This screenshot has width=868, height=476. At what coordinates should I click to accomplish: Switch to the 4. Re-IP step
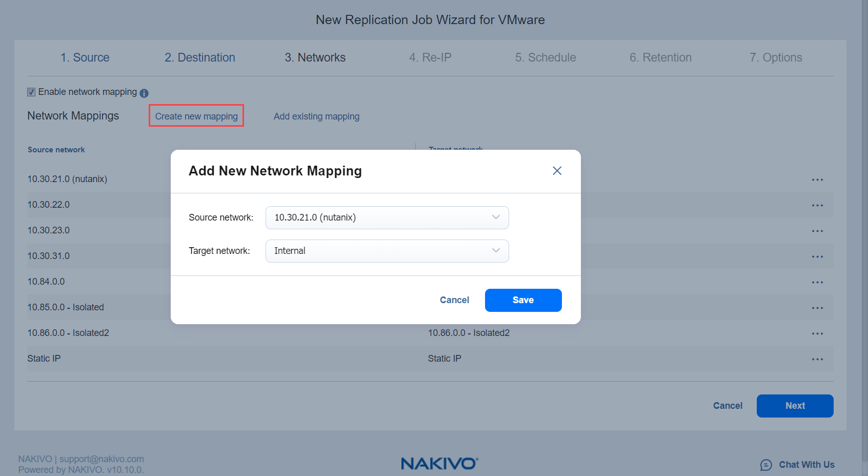click(x=430, y=57)
